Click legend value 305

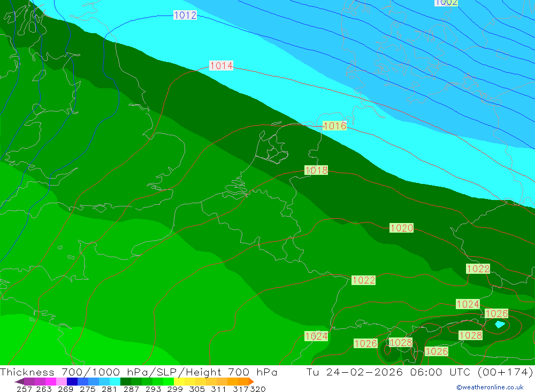pyautogui.click(x=197, y=389)
